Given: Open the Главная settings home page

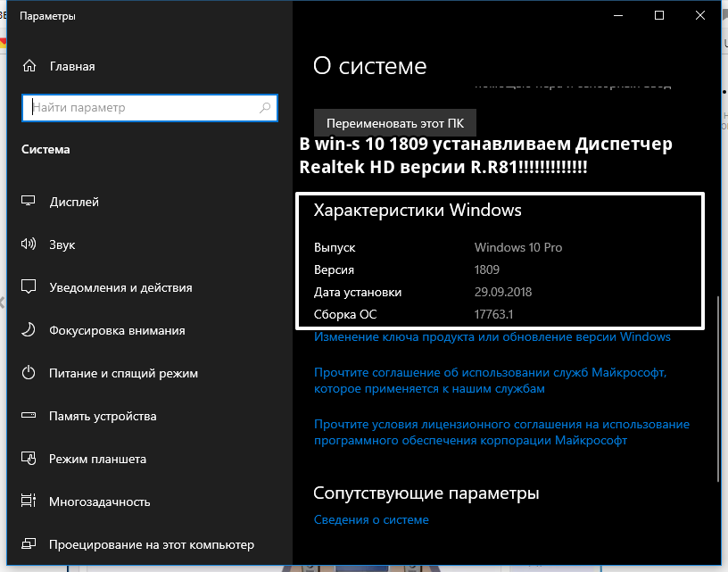Looking at the screenshot, I should 72,66.
